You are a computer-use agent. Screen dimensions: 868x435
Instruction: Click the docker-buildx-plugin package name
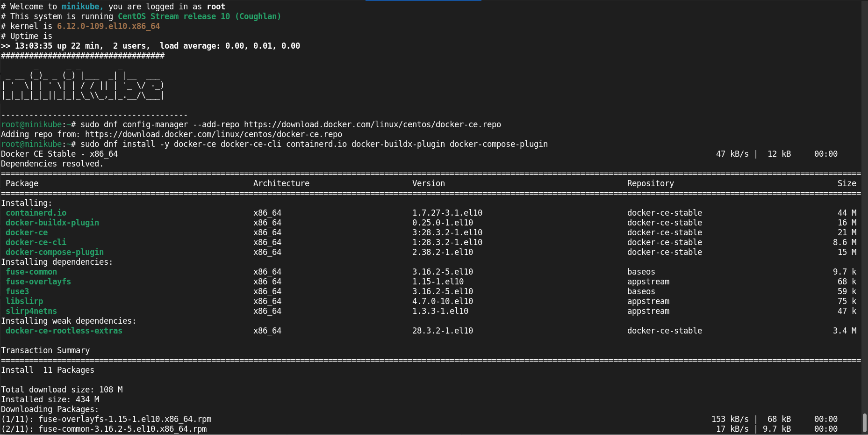point(52,223)
